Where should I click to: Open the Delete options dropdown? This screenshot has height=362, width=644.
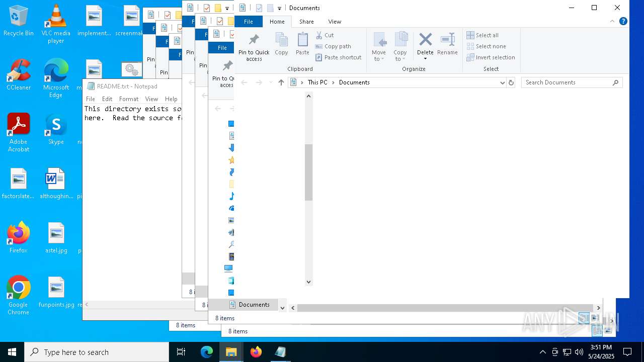[425, 59]
